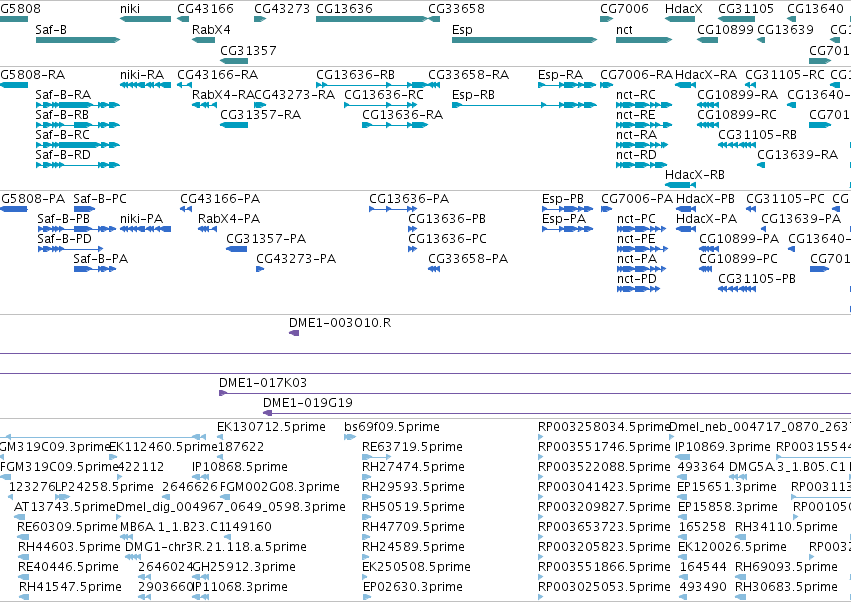Click the CG31105-RB transcript label
This screenshot has height=602, width=851.
(x=757, y=135)
